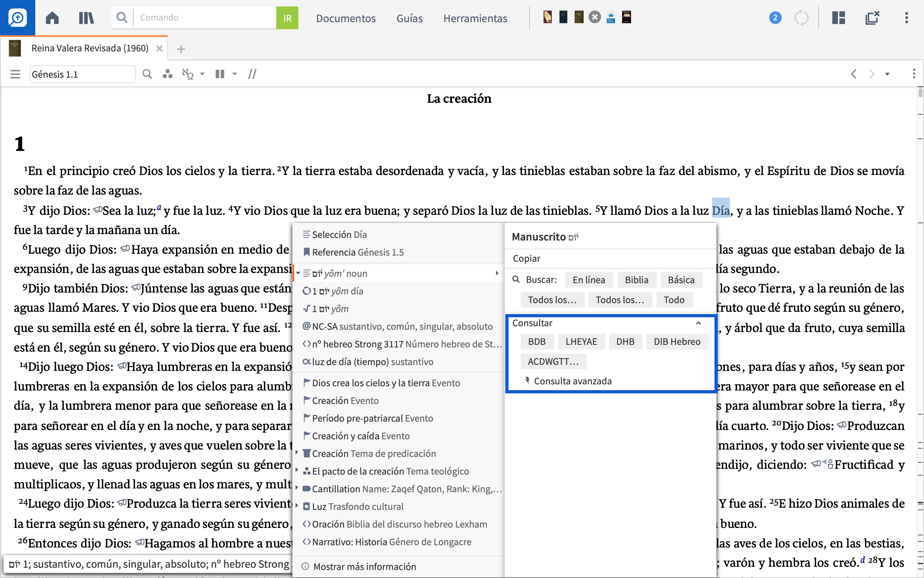
Task: Open the Herramientas menu
Action: (x=475, y=18)
